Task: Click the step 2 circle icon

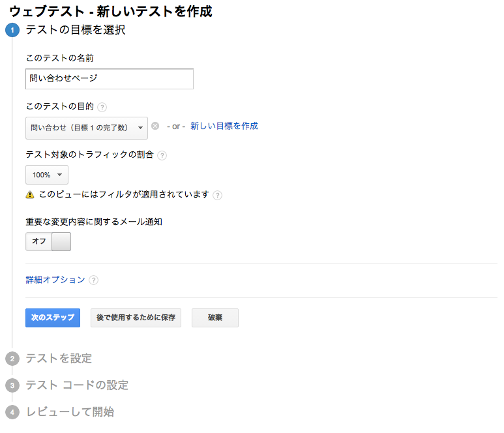Action: (x=12, y=359)
